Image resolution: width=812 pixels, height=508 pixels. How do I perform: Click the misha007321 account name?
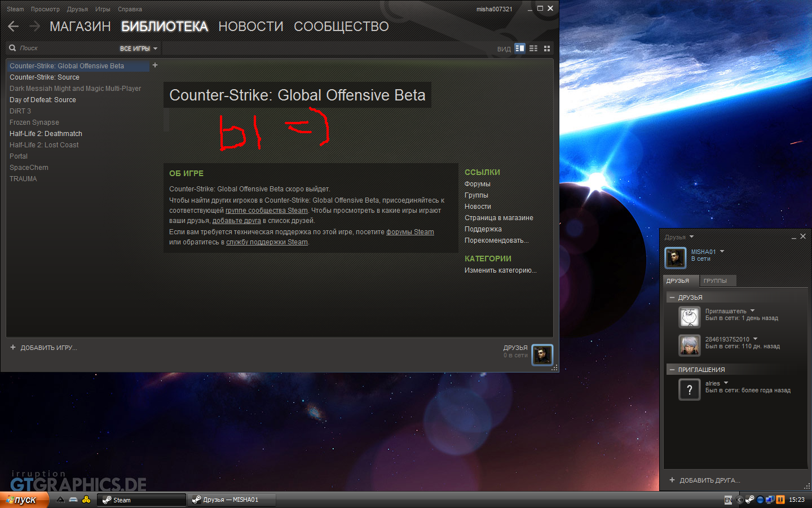point(495,9)
